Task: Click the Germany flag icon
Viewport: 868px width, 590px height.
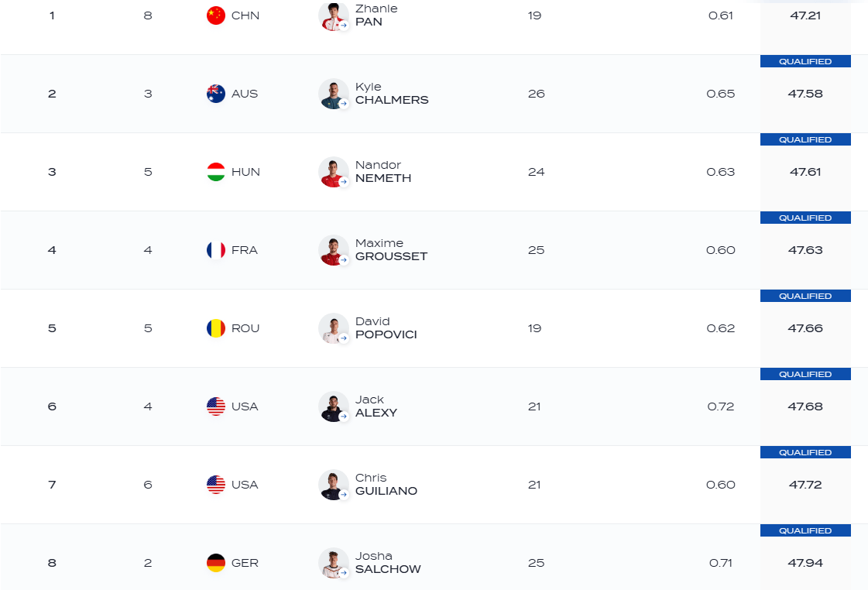Action: click(x=216, y=563)
